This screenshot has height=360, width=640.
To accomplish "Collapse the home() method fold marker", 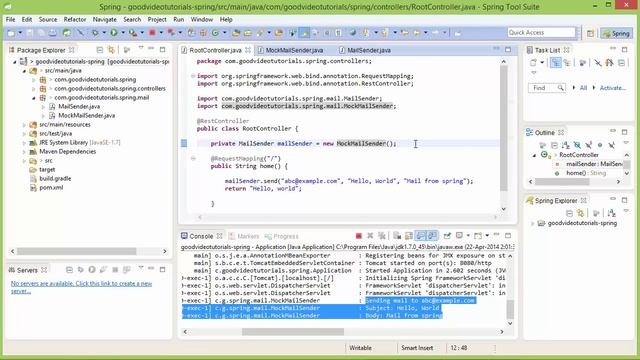I will click(x=193, y=158).
